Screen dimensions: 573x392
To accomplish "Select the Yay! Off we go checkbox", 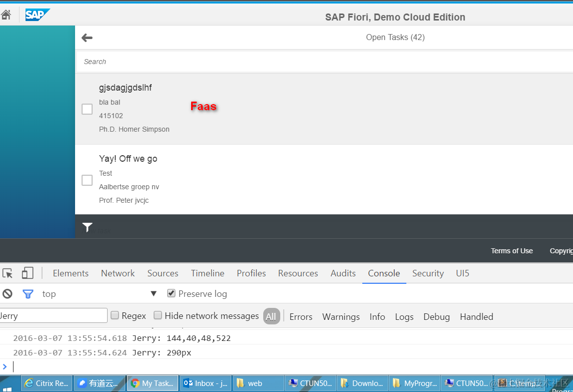I will (x=87, y=180).
